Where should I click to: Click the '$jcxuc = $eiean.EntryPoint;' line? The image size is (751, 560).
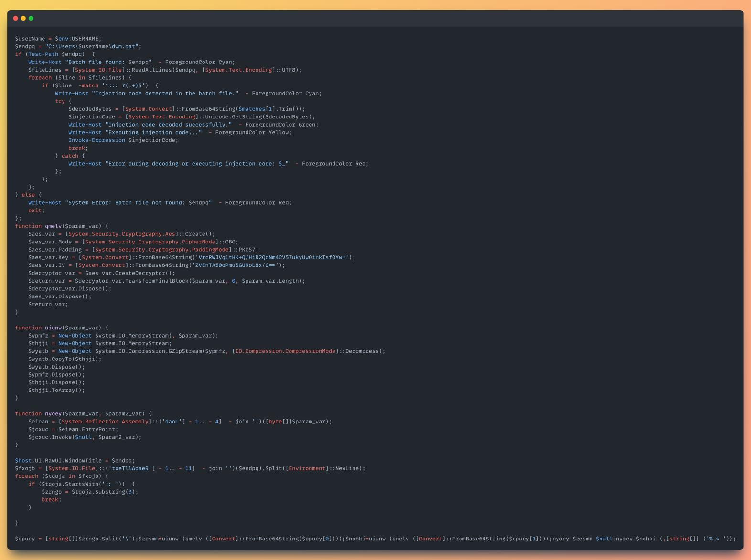(73, 429)
